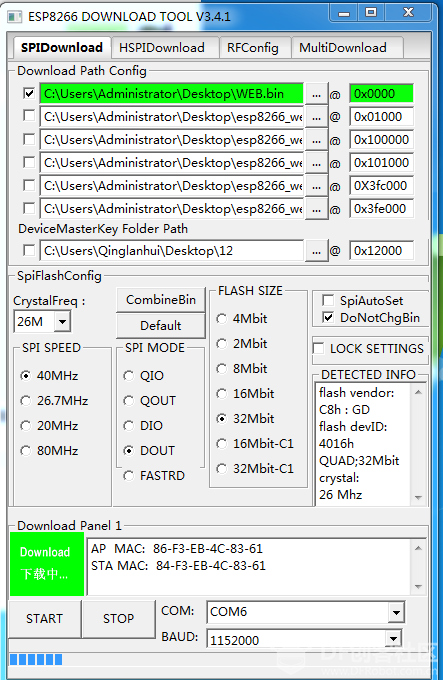Choose 4Mbit flash size
Screen dimensions: 443x680
(241, 319)
